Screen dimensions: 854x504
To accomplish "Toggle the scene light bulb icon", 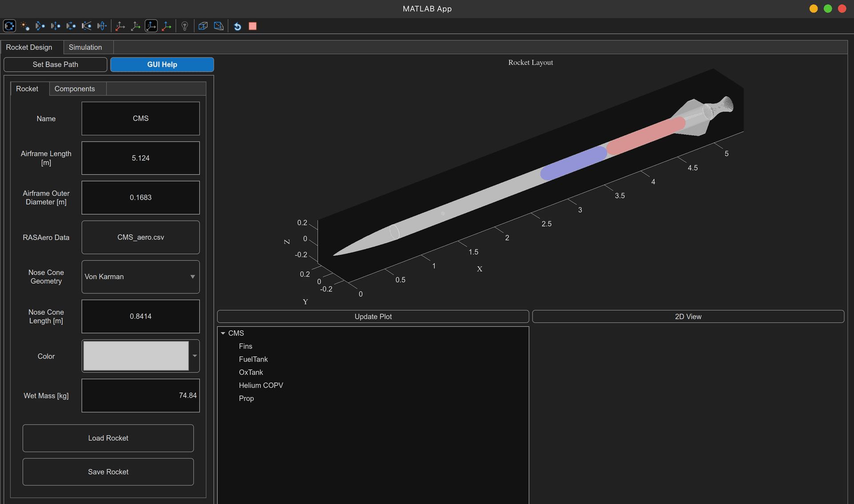I will [185, 26].
